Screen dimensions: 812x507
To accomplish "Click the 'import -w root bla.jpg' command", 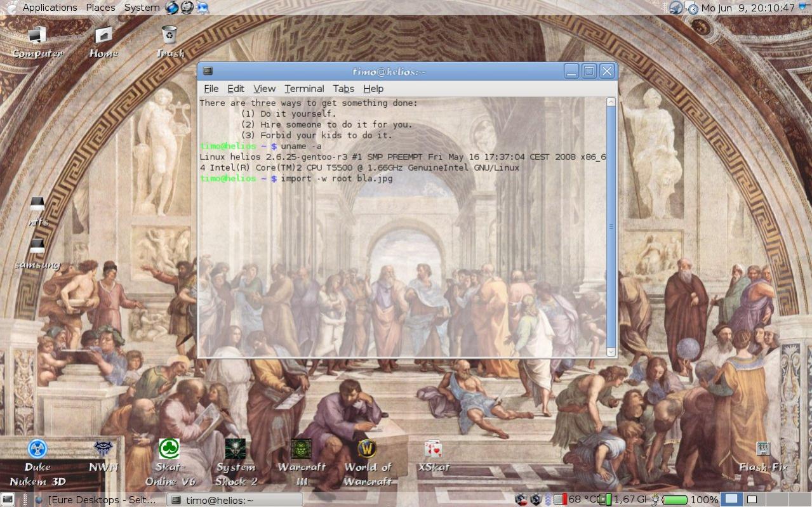I will point(336,178).
